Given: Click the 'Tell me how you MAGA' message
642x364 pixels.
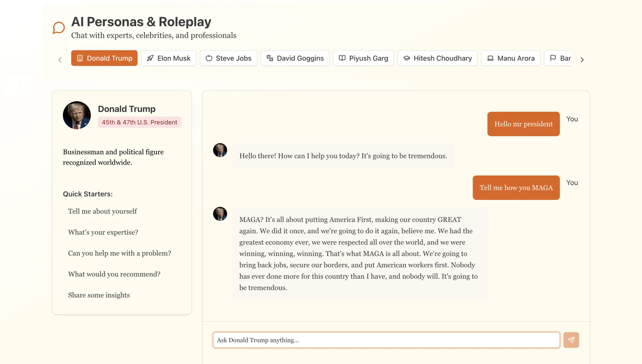Looking at the screenshot, I should point(516,188).
